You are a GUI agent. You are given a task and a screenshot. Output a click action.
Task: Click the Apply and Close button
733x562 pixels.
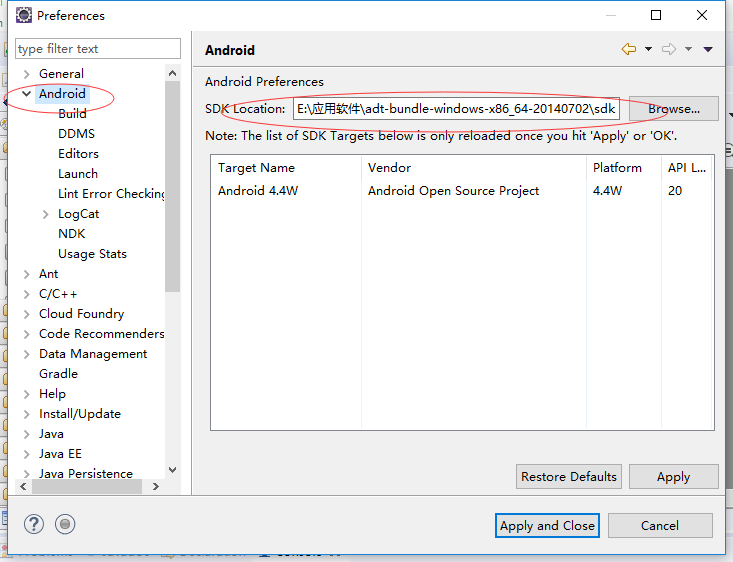tap(547, 525)
